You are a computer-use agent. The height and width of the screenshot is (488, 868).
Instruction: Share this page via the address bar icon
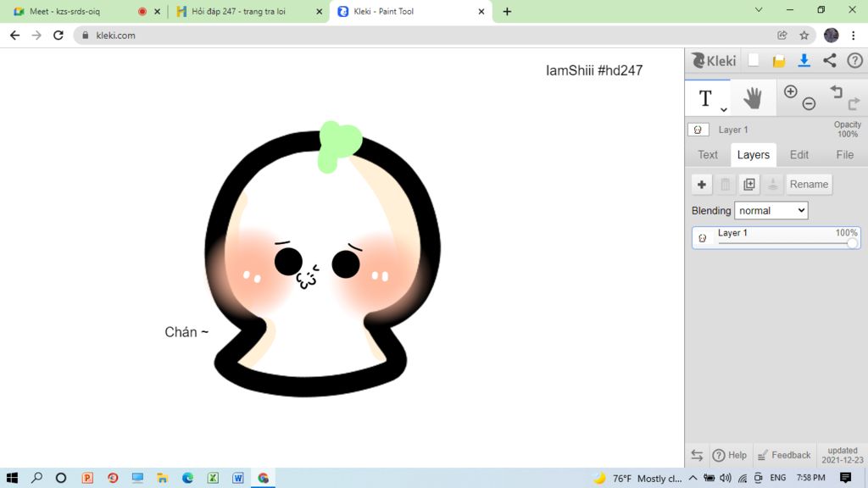point(782,35)
